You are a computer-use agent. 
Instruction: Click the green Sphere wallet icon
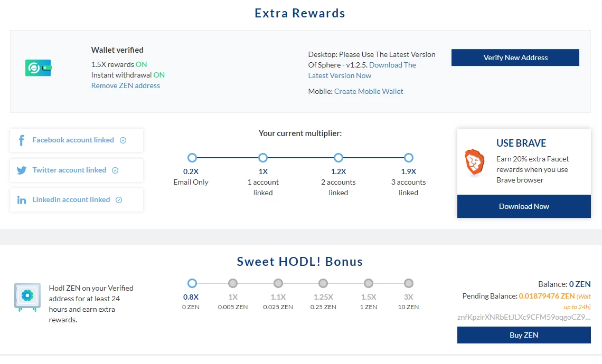click(x=38, y=68)
